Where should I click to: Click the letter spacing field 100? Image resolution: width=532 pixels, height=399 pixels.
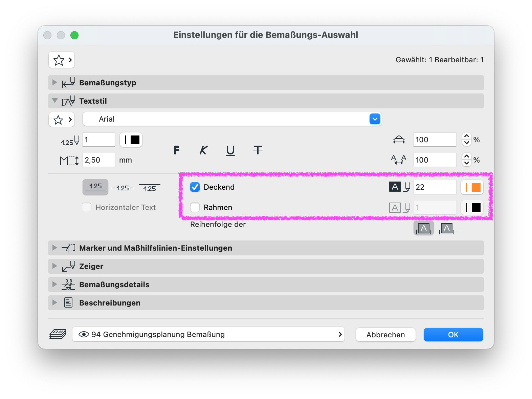tap(435, 160)
